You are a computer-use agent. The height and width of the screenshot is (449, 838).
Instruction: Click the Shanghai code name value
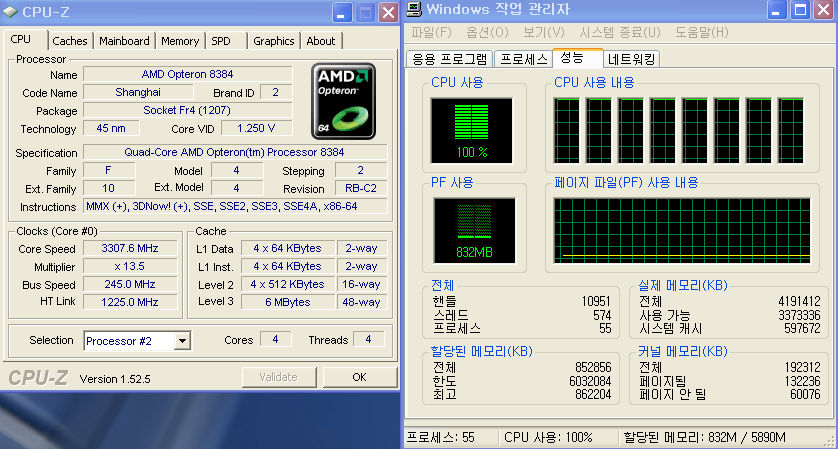(138, 92)
